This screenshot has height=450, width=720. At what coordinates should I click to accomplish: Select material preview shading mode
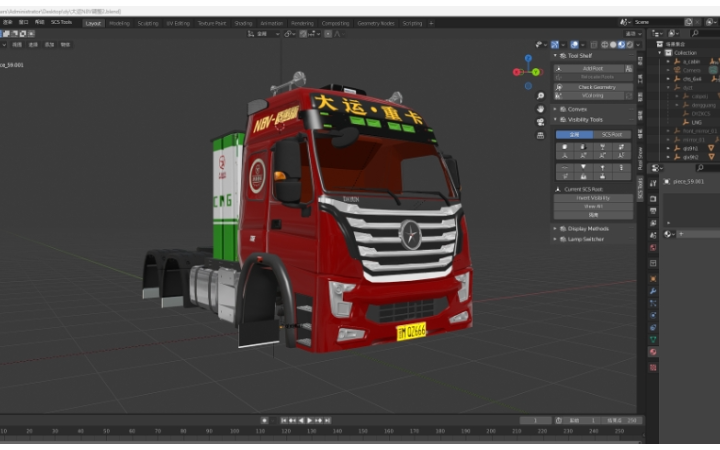621,45
